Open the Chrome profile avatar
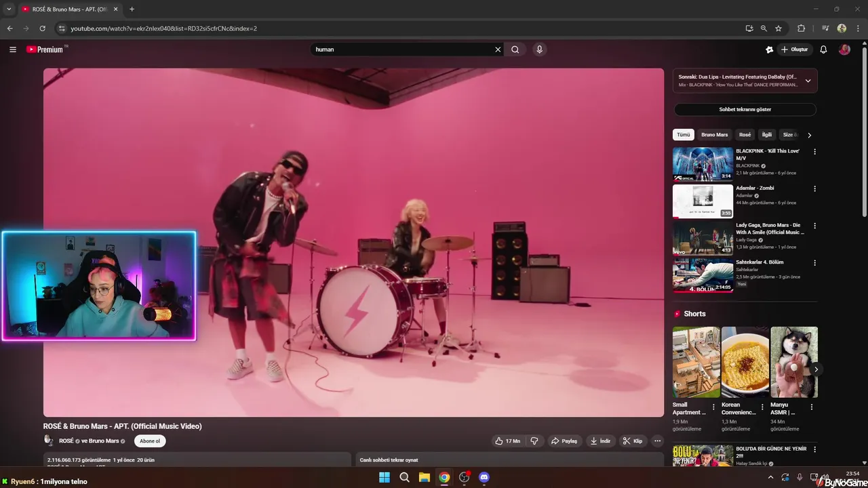868x488 pixels. click(842, 28)
